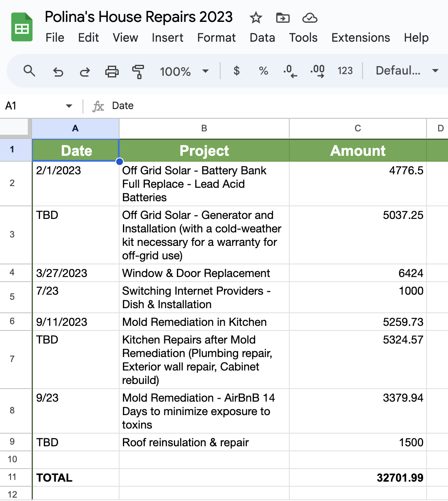Click the move to folder icon
The width and height of the screenshot is (448, 501).
coord(283,18)
